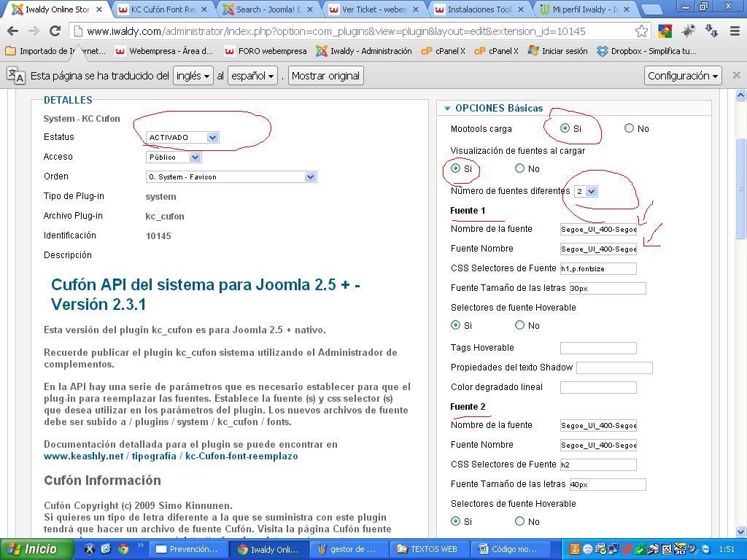Switch to the Search - Joomla! tab

(x=268, y=9)
